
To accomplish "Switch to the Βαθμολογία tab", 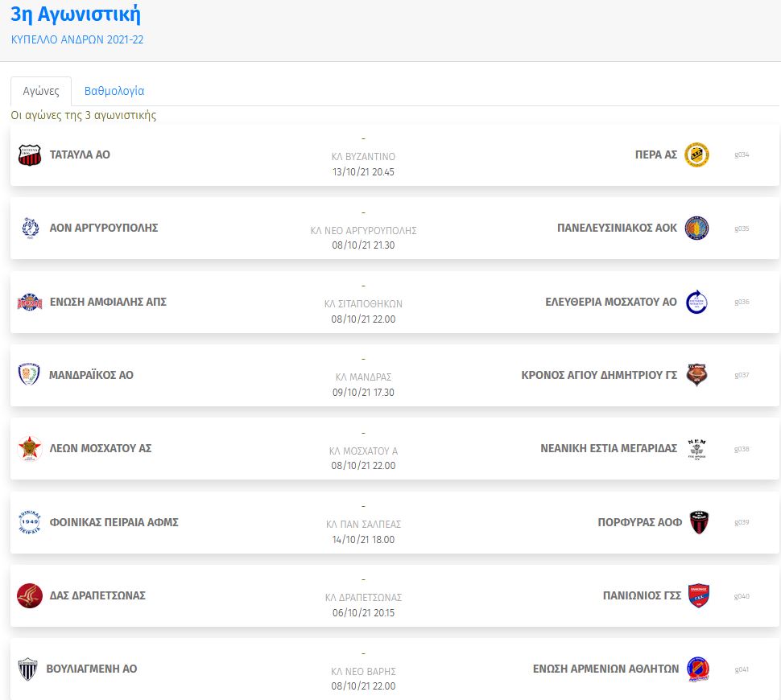I will [114, 91].
